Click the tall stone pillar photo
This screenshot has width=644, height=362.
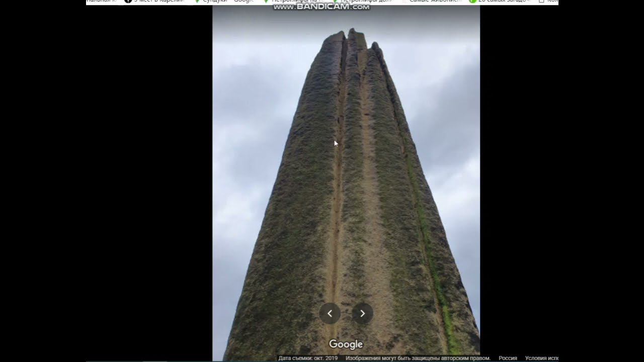(x=346, y=183)
